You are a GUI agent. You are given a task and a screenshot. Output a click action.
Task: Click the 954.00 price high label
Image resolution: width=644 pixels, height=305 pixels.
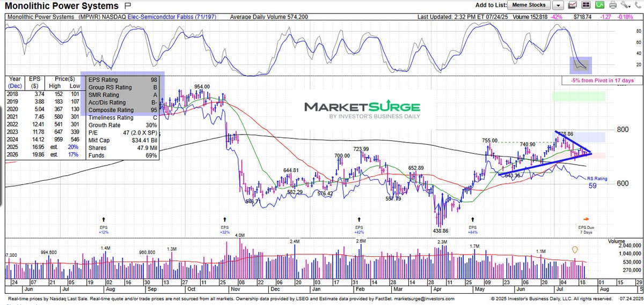click(x=202, y=87)
